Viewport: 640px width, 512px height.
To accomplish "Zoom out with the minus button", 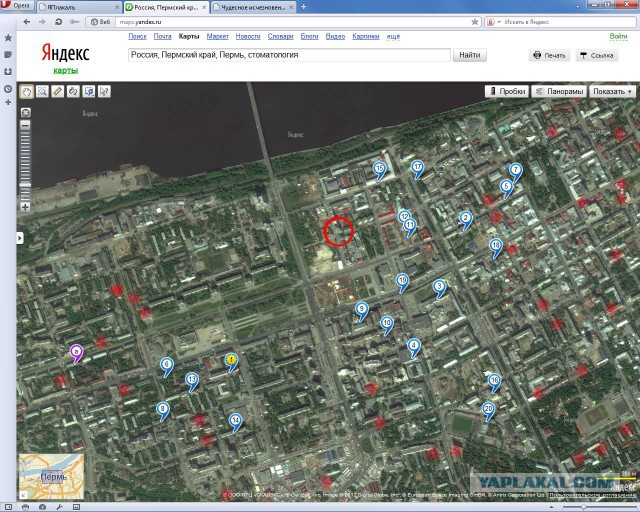I will point(25,125).
